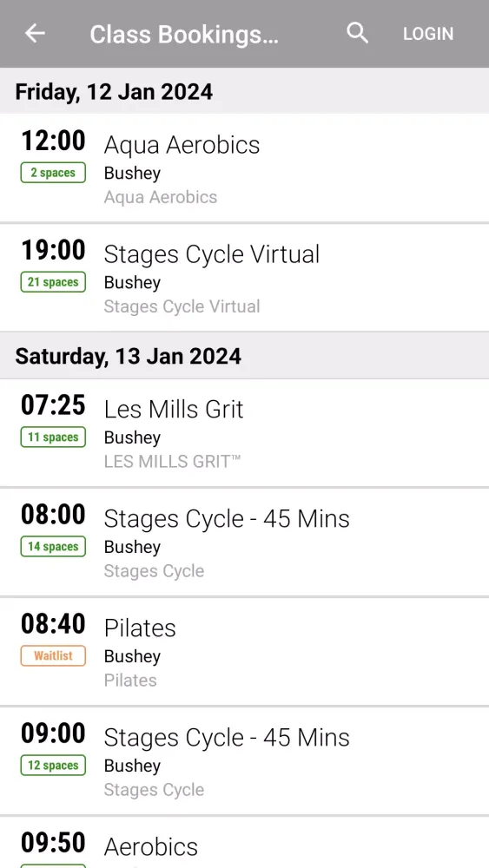
Task: Tap the 2 spaces badge
Action: [x=53, y=173]
